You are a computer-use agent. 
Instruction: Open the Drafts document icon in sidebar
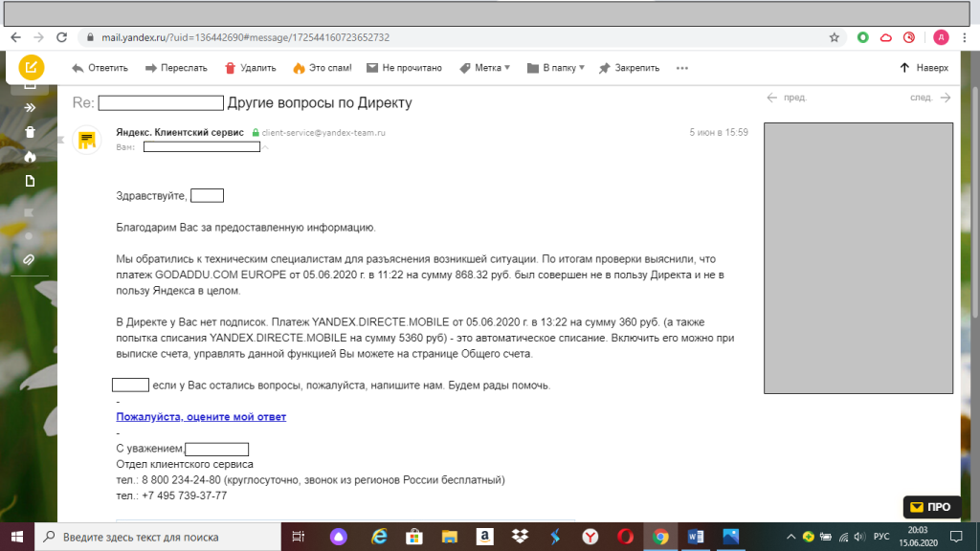(30, 181)
